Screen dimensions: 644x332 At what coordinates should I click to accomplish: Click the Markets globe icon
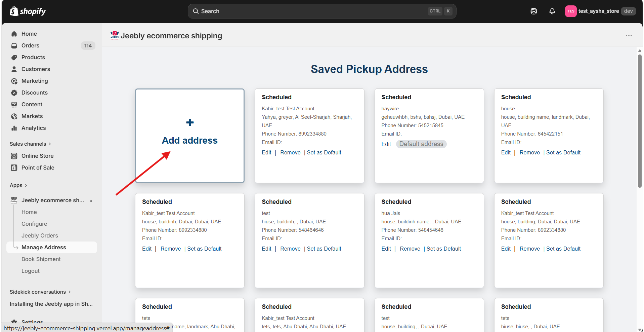point(14,116)
